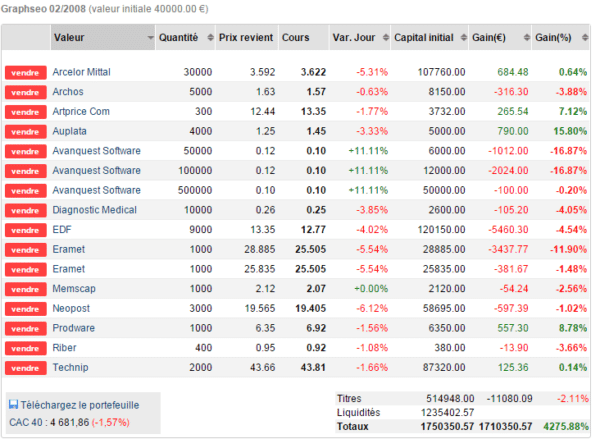Sell Eramet bought at 28.885
Screen dimensions: 600x439
point(26,250)
